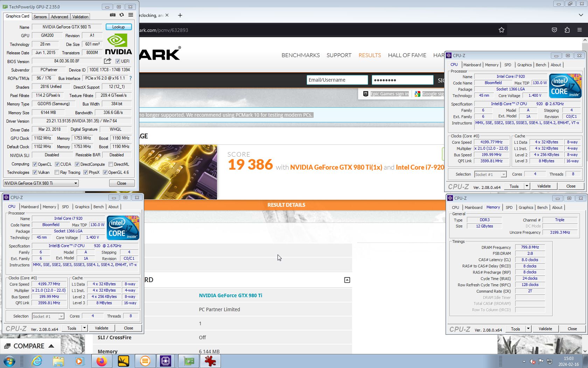The image size is (588, 368).
Task: Take a GPU-Z screenshot with the camera icon
Action: [x=112, y=15]
